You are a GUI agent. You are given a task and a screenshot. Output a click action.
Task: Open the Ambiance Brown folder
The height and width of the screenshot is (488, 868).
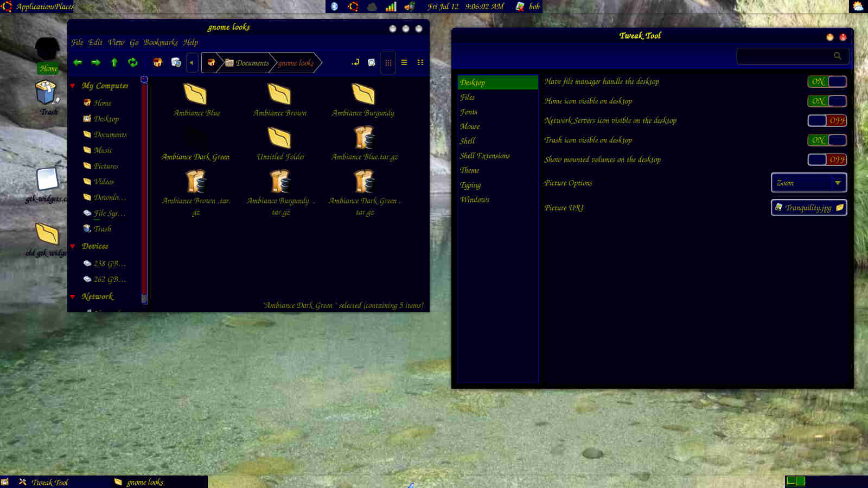[x=280, y=100]
